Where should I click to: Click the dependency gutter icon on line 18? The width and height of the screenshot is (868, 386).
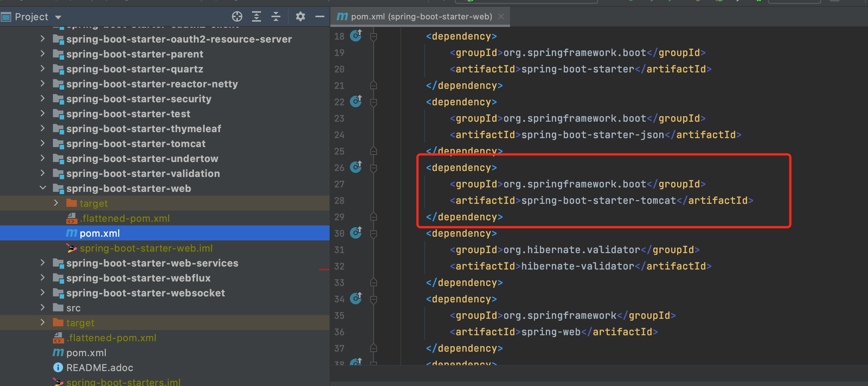(356, 35)
